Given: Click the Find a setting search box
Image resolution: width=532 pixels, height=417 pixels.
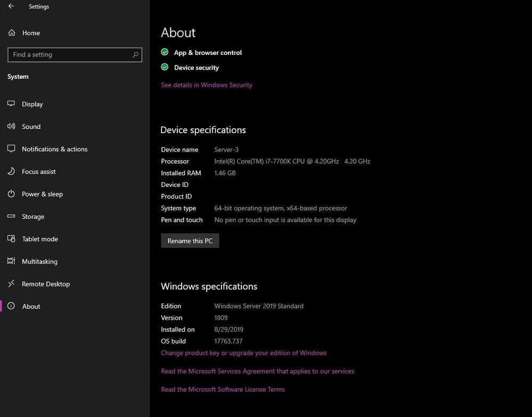Looking at the screenshot, I should (69, 54).
